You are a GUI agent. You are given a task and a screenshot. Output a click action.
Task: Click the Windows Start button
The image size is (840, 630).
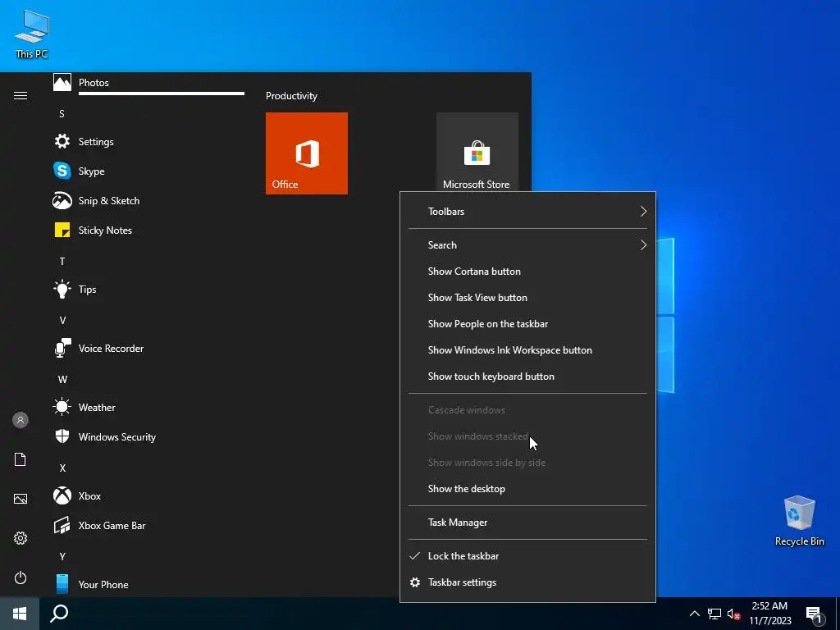[x=20, y=614]
